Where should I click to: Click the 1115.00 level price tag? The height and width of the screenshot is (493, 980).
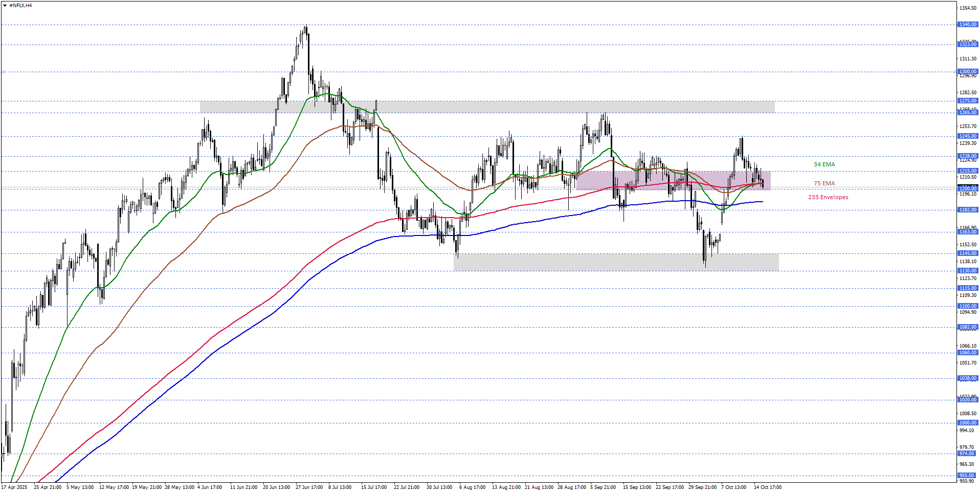pyautogui.click(x=968, y=288)
